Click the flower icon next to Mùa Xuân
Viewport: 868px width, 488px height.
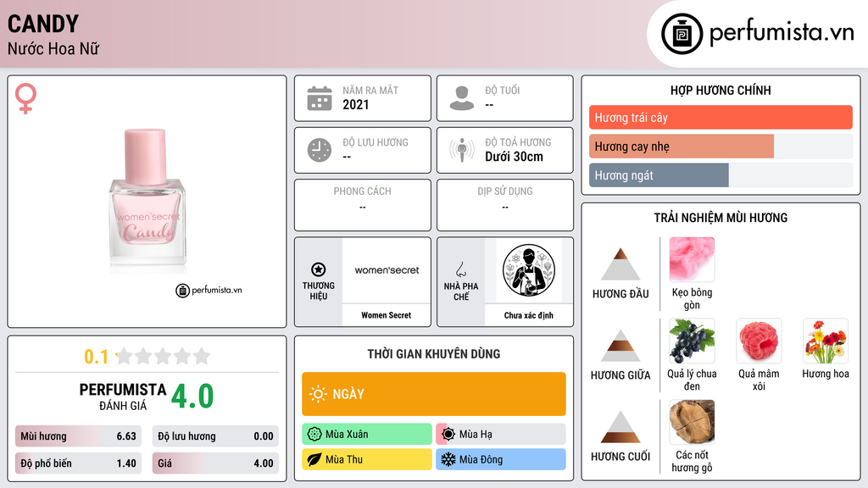click(314, 435)
